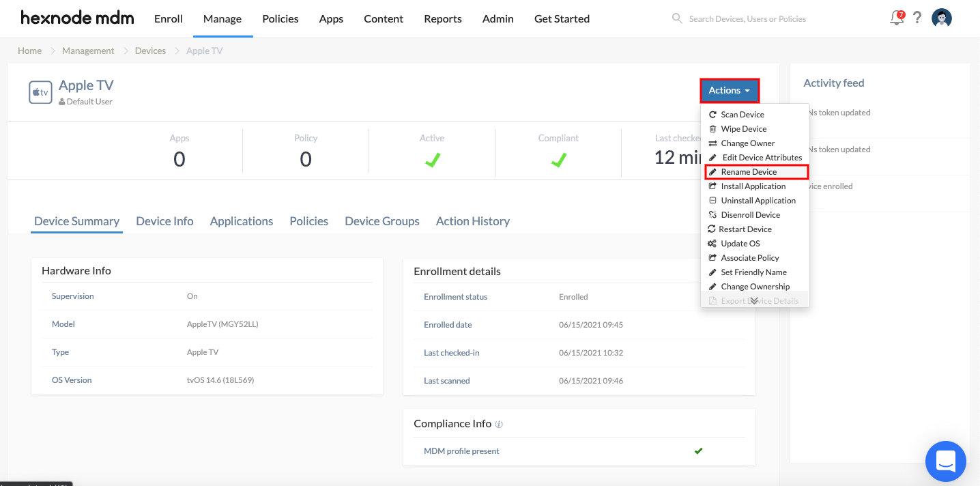The height and width of the screenshot is (486, 980).
Task: Click the Edit Device Attributes pencil icon
Action: [x=712, y=158]
